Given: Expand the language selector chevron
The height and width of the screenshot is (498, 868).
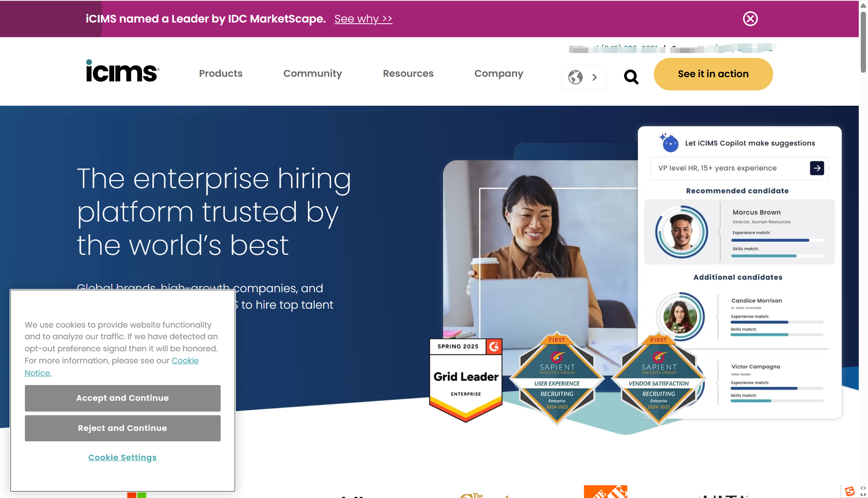Looking at the screenshot, I should pyautogui.click(x=594, y=77).
